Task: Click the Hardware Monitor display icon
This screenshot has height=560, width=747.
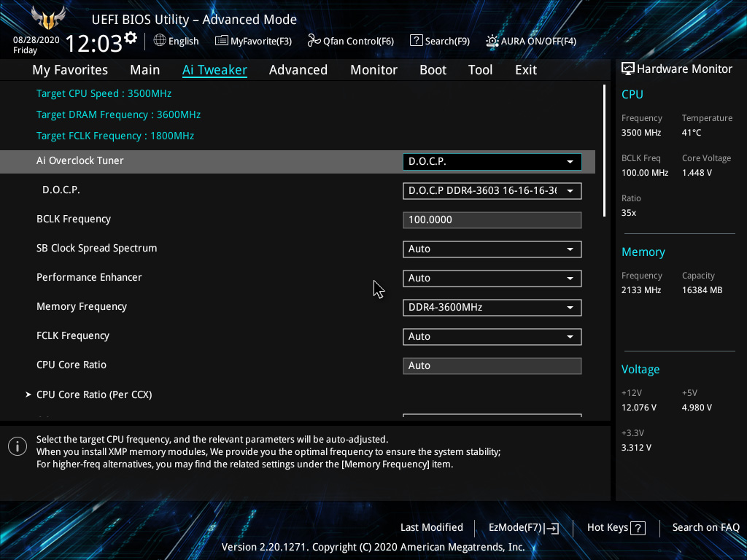Action: click(x=628, y=69)
